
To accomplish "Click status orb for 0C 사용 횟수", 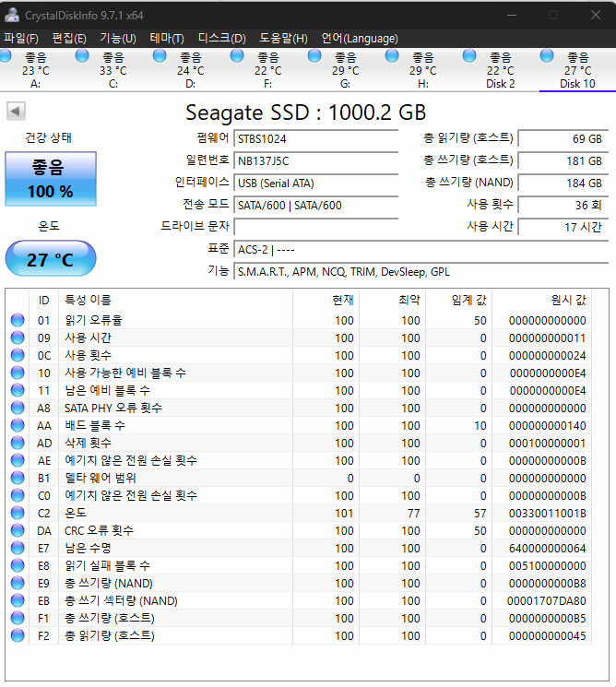I will [x=18, y=355].
